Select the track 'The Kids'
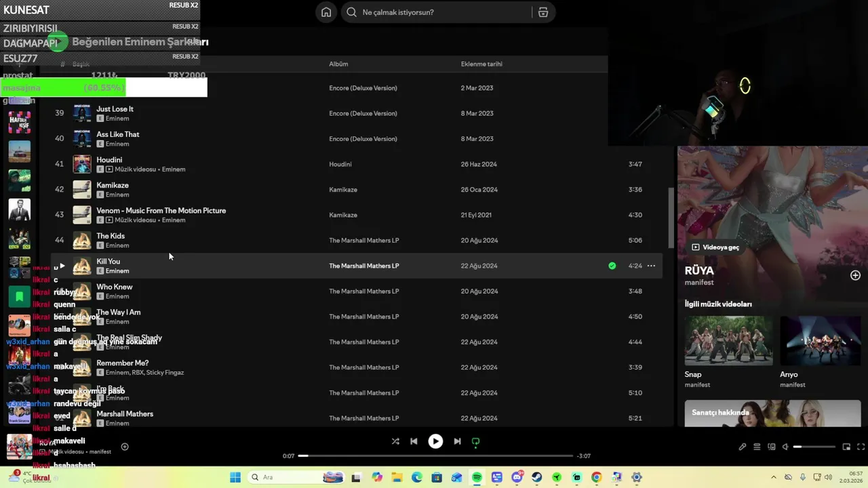The width and height of the screenshot is (868, 488). coord(111,236)
